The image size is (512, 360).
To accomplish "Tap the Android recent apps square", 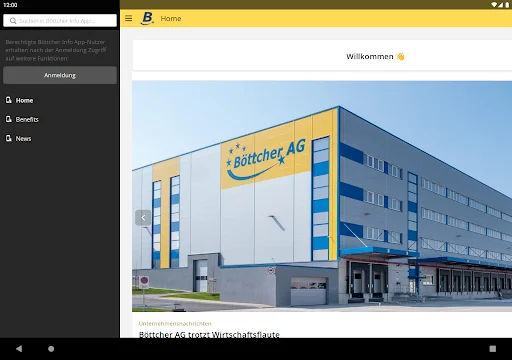I will 493,349.
